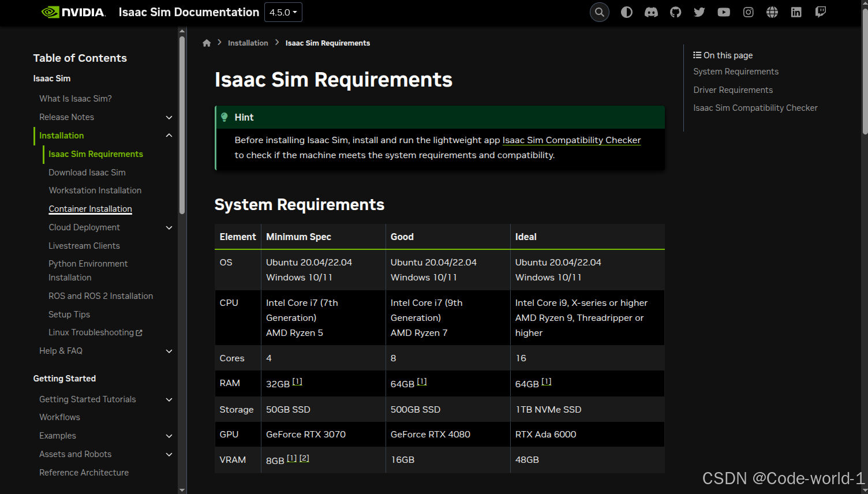Expand the Cloud Deployment chevron
The height and width of the screenshot is (494, 868).
(x=169, y=227)
